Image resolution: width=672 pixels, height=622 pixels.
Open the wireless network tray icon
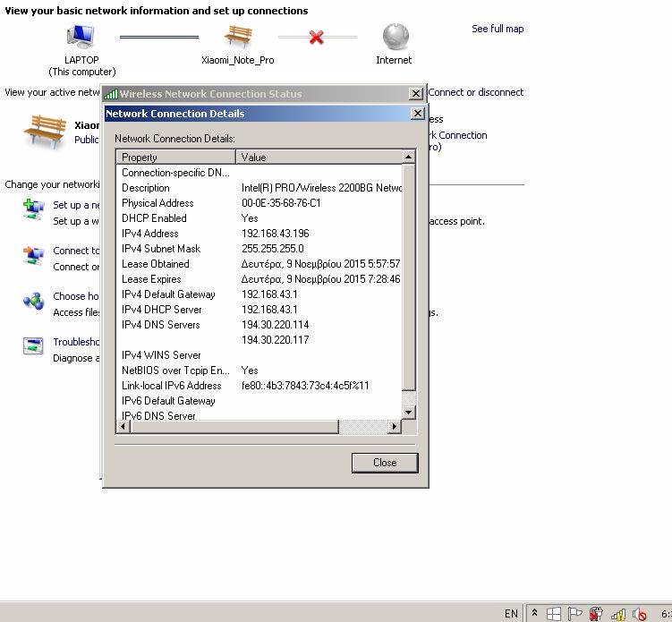618,614
